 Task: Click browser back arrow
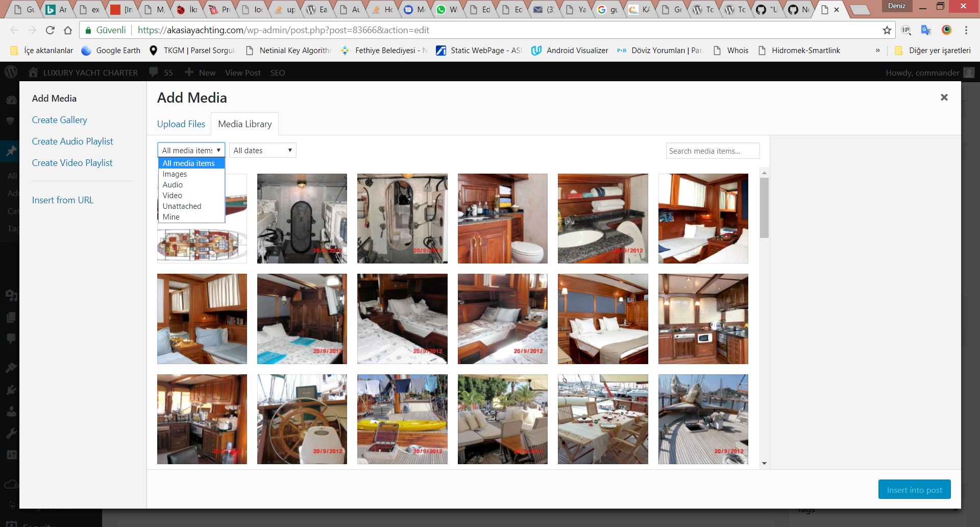[x=14, y=30]
